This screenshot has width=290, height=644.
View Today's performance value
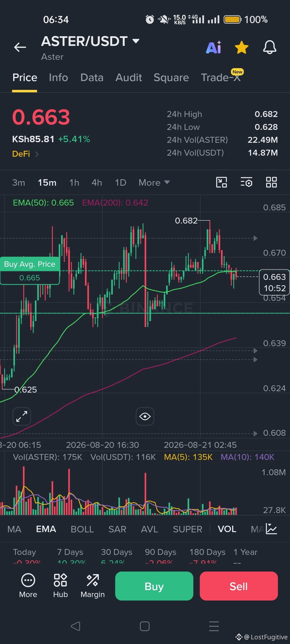coord(27,561)
